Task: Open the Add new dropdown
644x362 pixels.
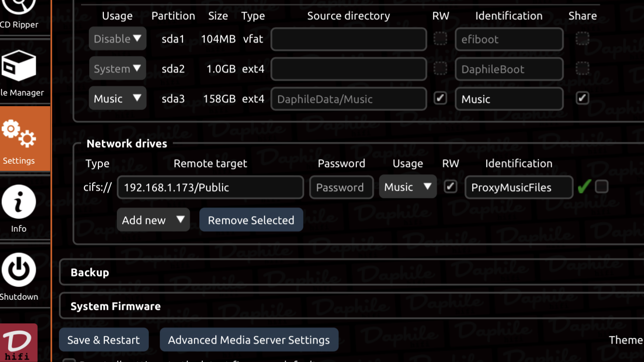Action: click(x=153, y=220)
